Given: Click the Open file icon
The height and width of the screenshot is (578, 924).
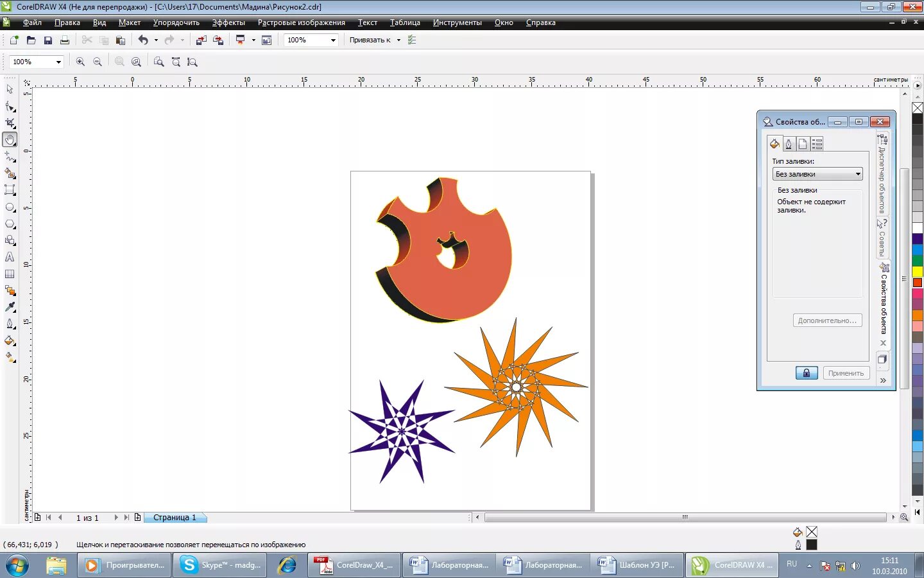Looking at the screenshot, I should click(31, 40).
